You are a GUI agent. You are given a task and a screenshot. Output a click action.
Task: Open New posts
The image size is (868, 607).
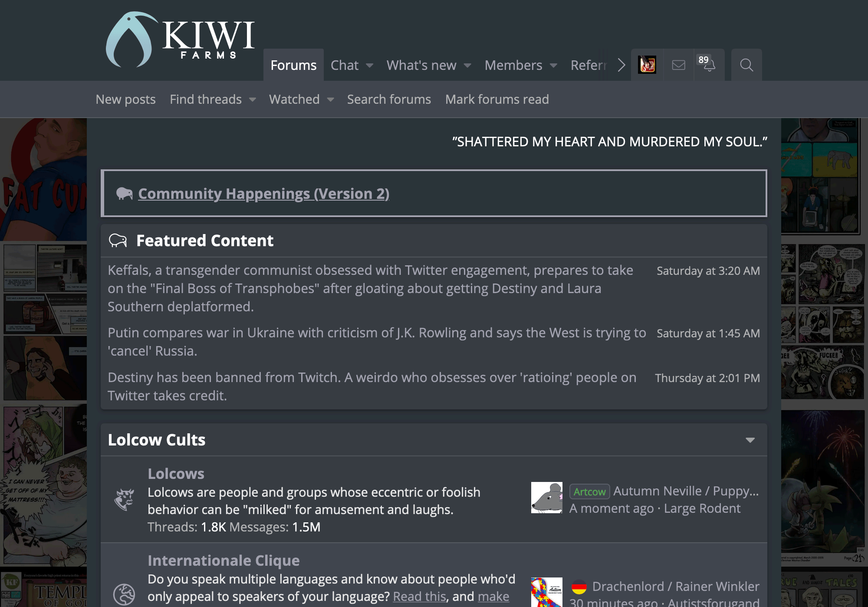pos(125,99)
